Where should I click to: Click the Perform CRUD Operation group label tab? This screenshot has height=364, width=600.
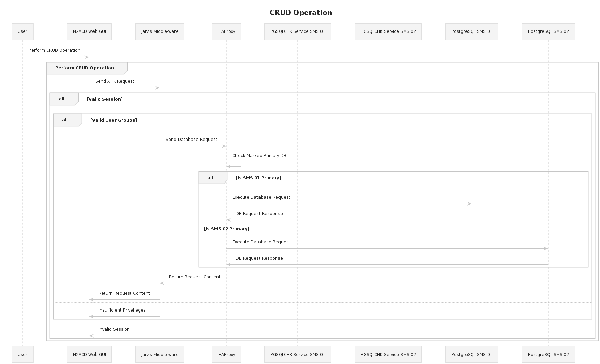[x=85, y=68]
